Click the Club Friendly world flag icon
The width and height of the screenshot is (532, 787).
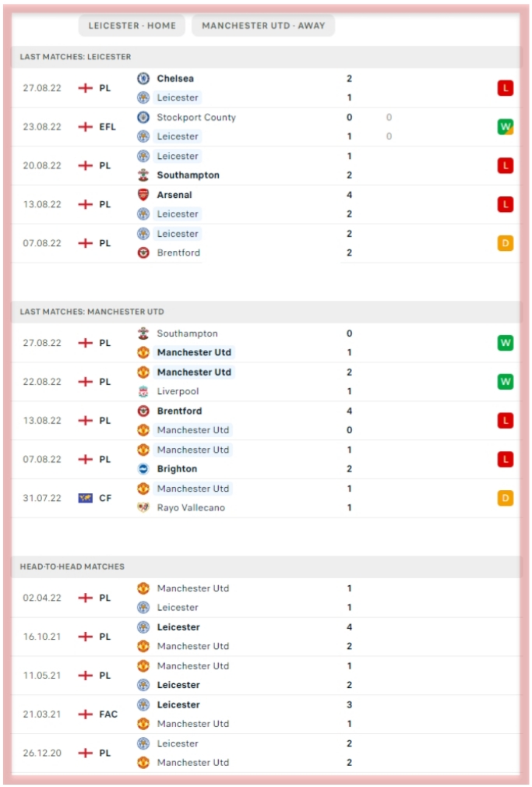(86, 498)
